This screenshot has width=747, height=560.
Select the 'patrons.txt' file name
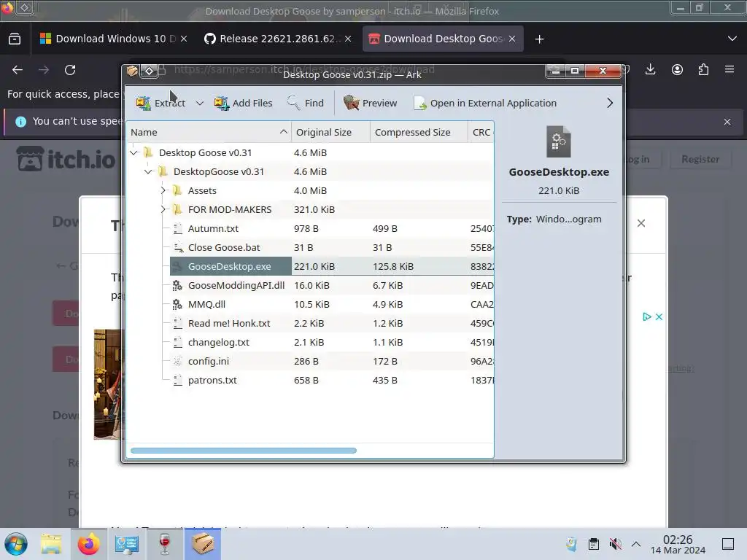click(212, 380)
